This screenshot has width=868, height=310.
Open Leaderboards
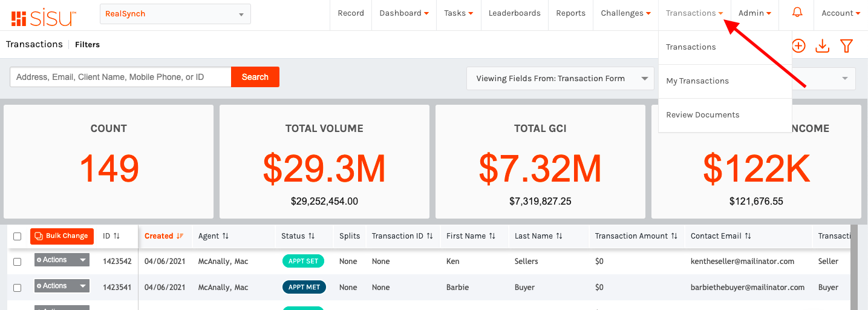point(515,13)
